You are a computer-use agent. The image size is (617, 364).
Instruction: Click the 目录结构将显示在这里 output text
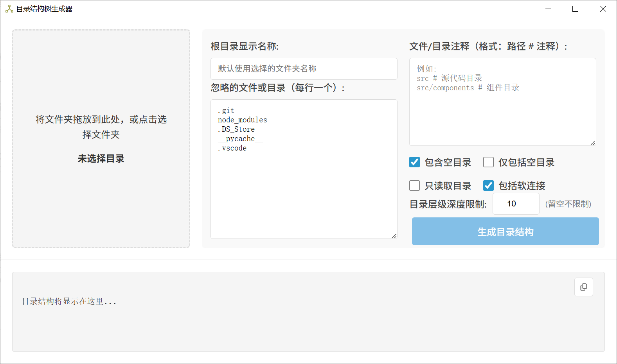pyautogui.click(x=69, y=301)
